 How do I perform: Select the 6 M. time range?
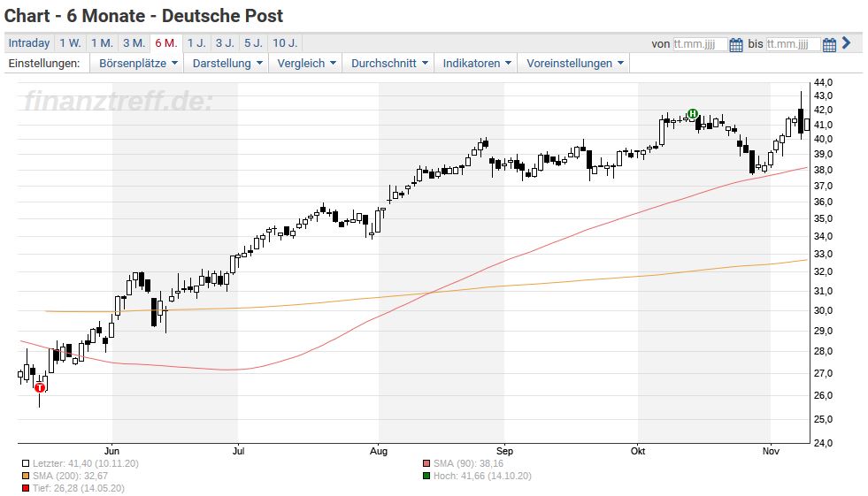click(166, 43)
